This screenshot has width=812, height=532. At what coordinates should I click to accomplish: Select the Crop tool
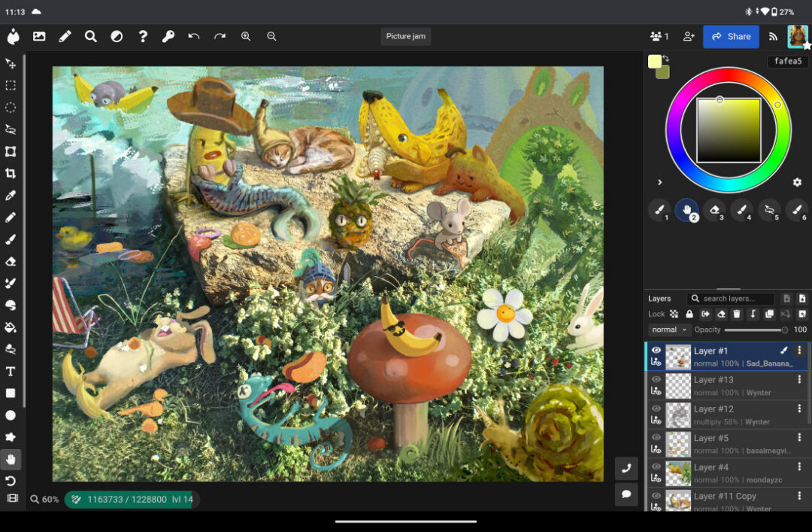11,173
